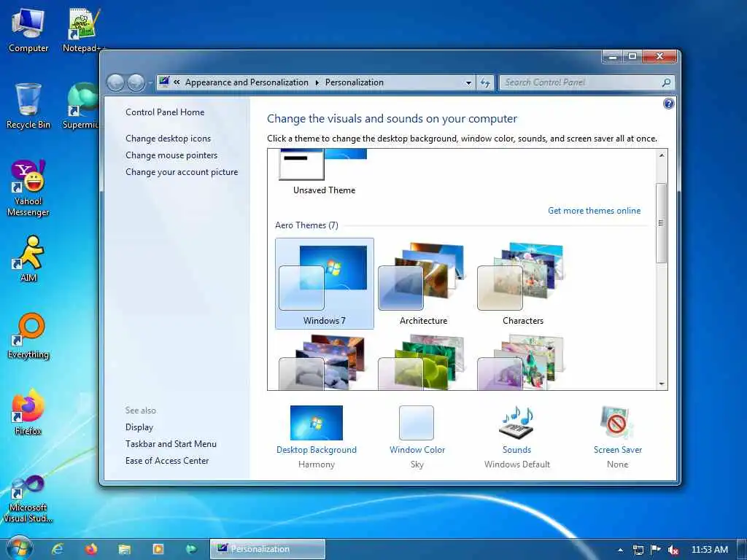Open Windows Media Player from the taskbar
This screenshot has width=747, height=560.
click(x=158, y=549)
